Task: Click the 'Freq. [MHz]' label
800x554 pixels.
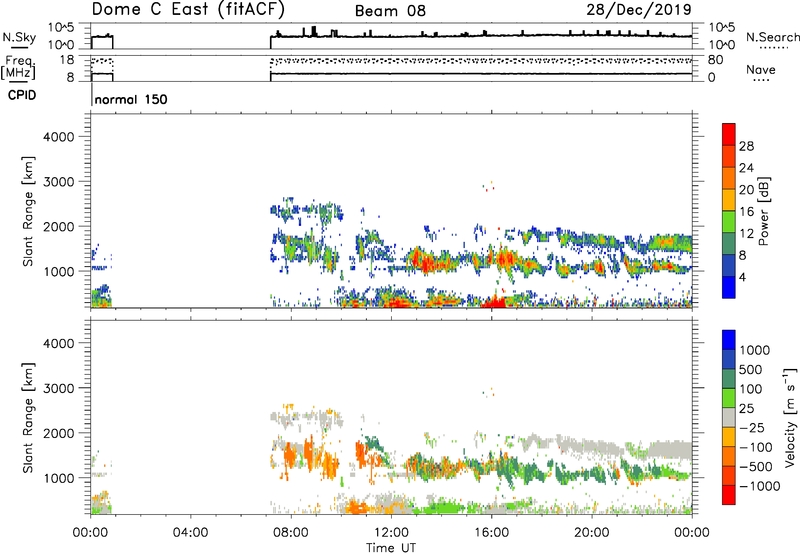Action: [19, 67]
